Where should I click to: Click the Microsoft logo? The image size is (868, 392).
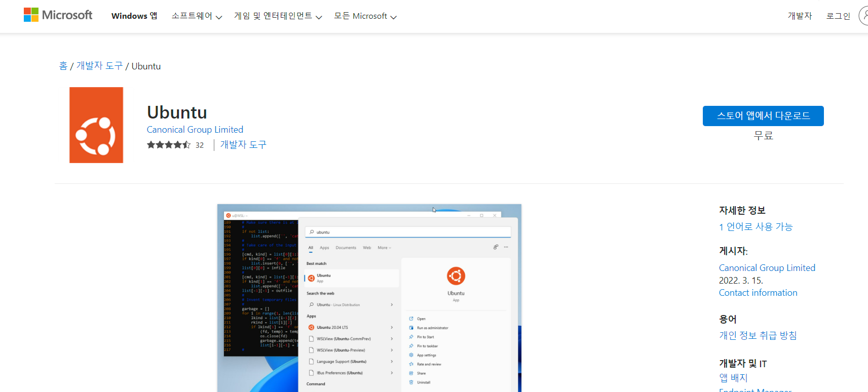coord(58,15)
